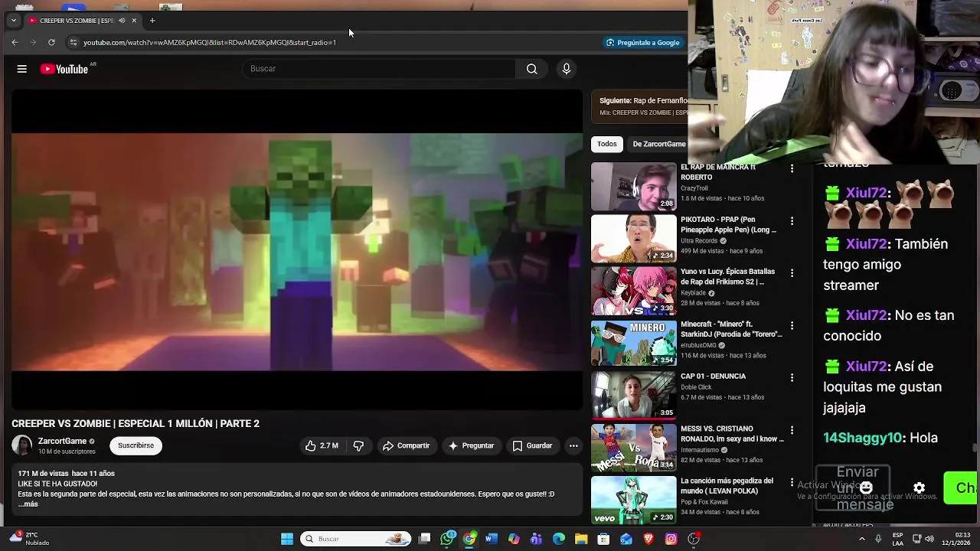Screen dimensions: 980x551
Task: Click into the Buscar YouTube search field
Action: 379,69
